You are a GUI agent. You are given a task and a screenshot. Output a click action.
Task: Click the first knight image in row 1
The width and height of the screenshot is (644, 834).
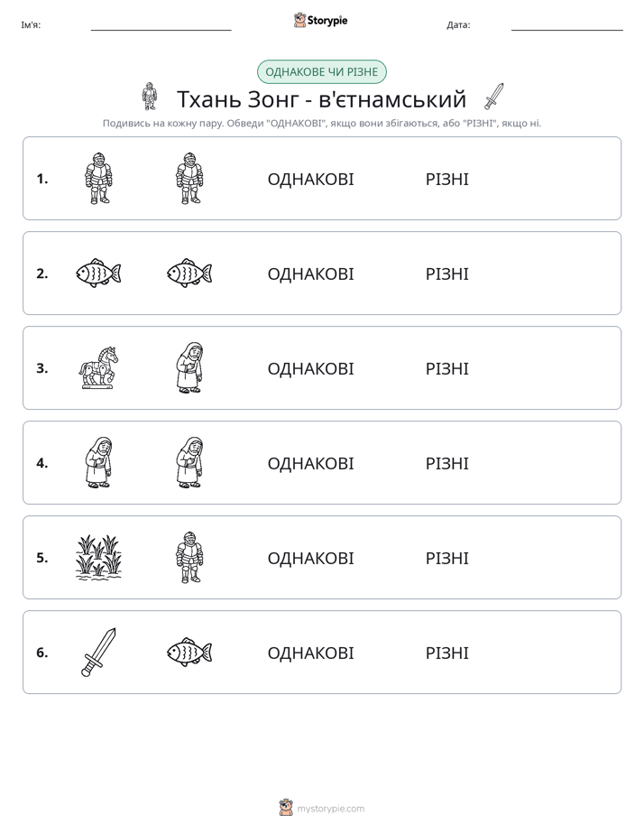pyautogui.click(x=98, y=178)
